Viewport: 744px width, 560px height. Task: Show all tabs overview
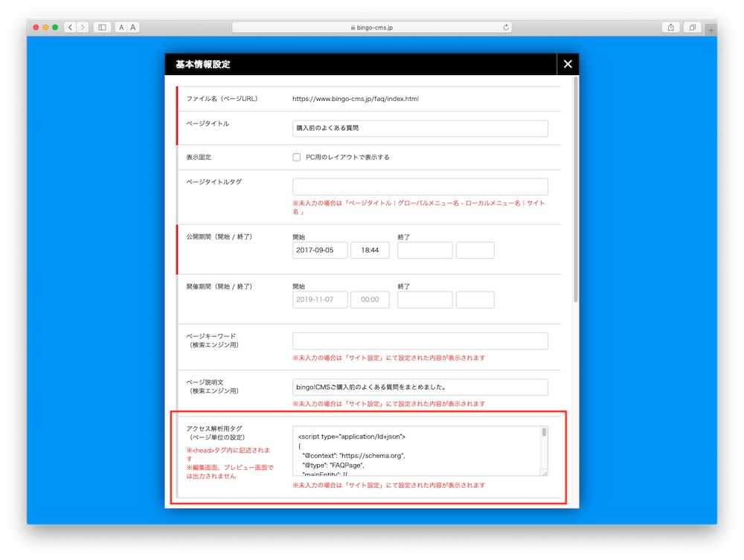click(x=692, y=28)
